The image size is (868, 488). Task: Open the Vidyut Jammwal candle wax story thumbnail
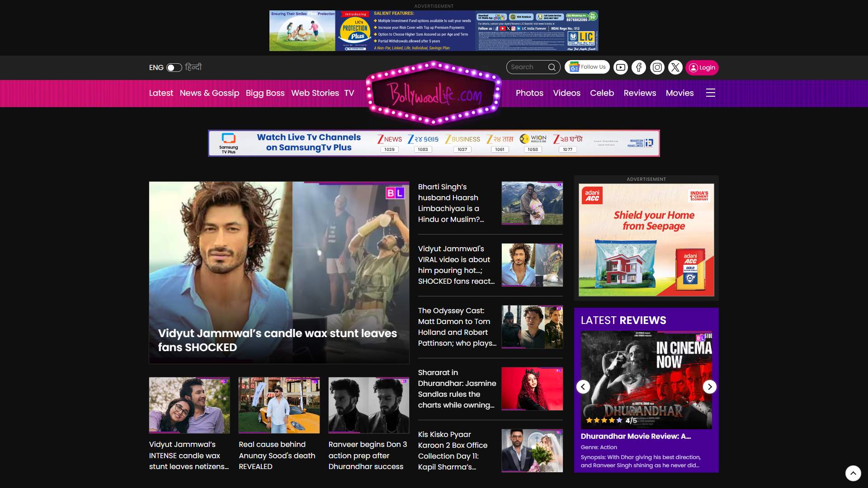coord(278,272)
